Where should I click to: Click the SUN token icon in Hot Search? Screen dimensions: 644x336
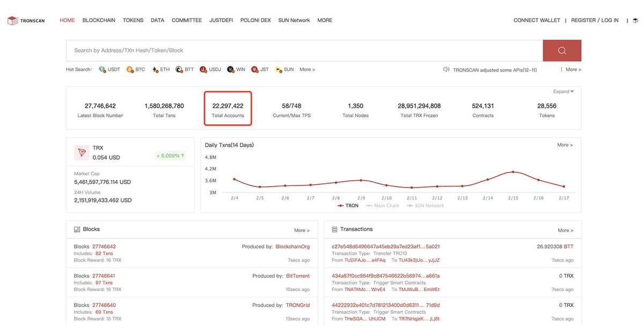(x=279, y=70)
